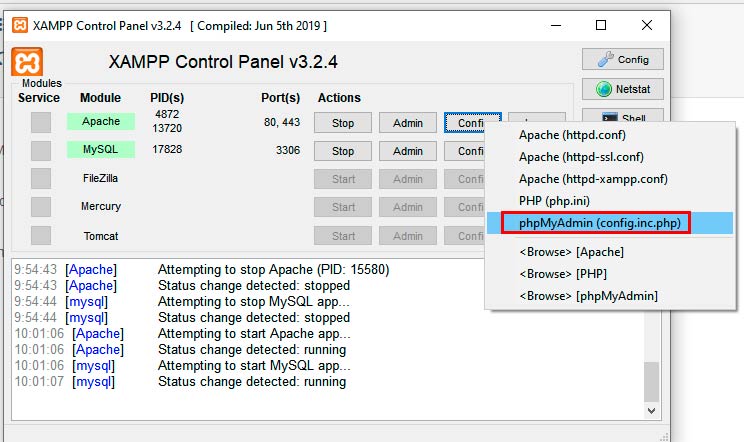The width and height of the screenshot is (744, 442).
Task: Open the Config button with wrench icon
Action: coord(623,59)
